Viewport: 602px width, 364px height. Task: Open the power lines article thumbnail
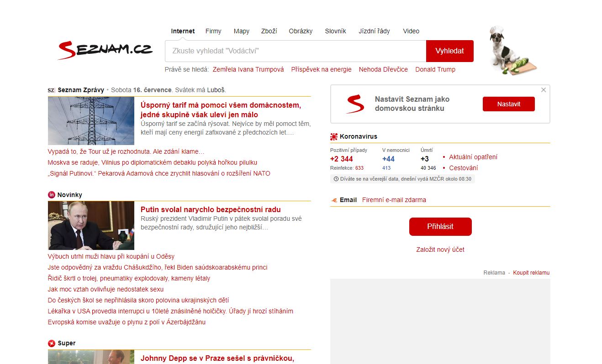[91, 121]
